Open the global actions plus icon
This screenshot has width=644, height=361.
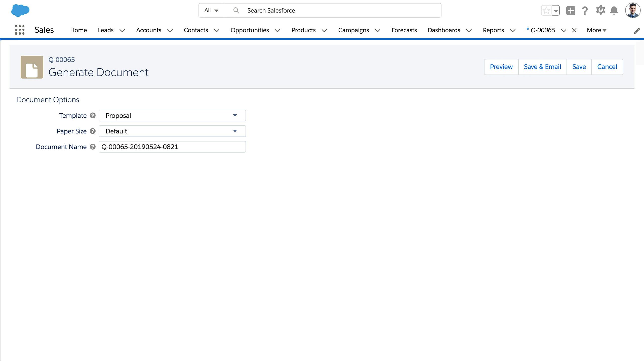click(571, 11)
